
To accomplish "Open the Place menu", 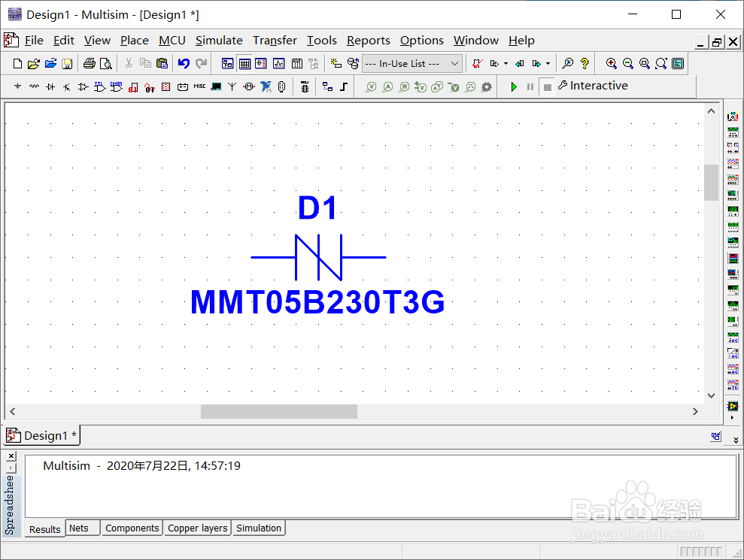I will tap(134, 41).
